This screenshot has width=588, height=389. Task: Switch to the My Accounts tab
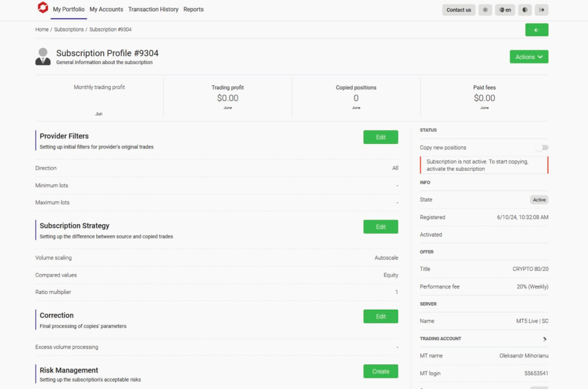point(106,9)
